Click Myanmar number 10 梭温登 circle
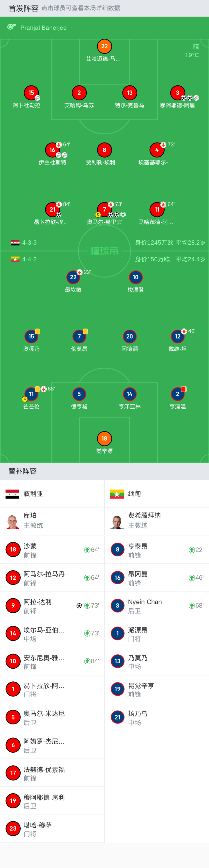Screen dimensions: 209x868 [136, 277]
